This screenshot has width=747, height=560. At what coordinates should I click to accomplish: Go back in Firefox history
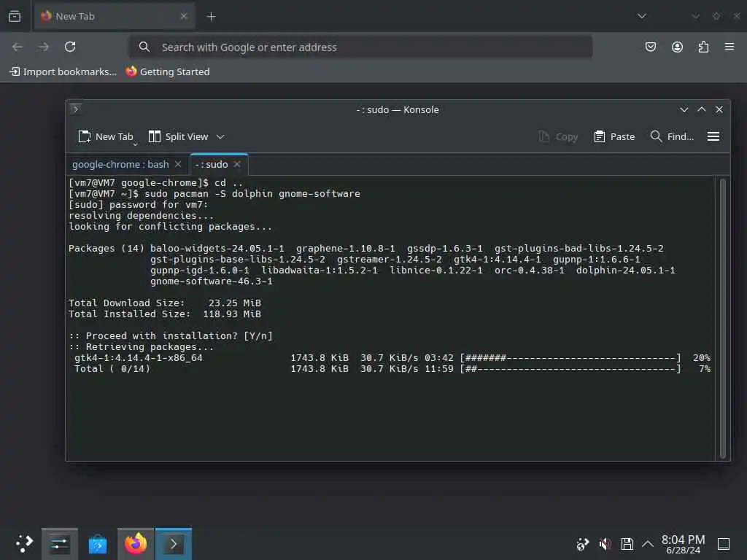[18, 47]
